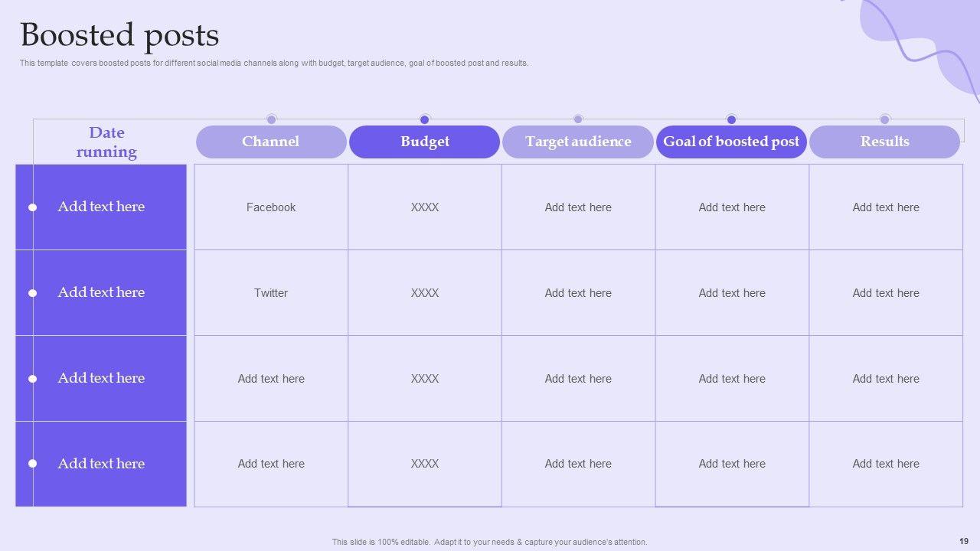
Task: Click the second date row's Add text here
Action: pos(101,292)
